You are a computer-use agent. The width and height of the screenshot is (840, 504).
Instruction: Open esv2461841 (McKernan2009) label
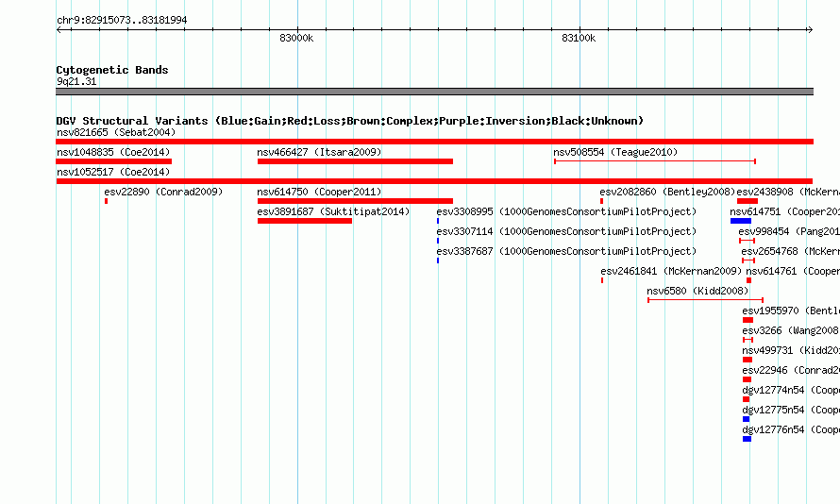(x=671, y=271)
